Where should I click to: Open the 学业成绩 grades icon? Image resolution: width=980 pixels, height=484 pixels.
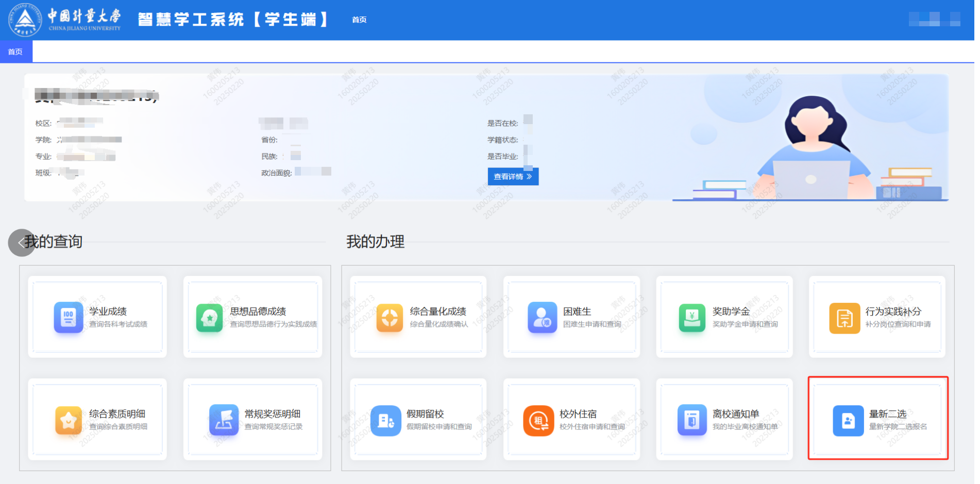(x=68, y=317)
